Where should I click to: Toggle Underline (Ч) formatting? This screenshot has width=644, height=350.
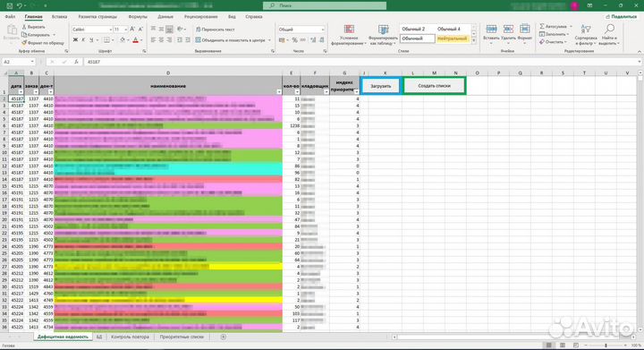(91, 40)
